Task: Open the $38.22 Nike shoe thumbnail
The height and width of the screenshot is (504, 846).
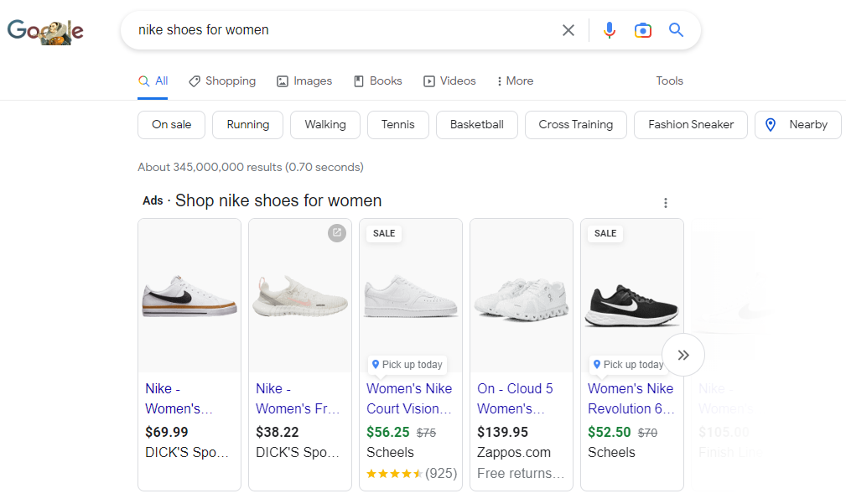Action: point(300,296)
